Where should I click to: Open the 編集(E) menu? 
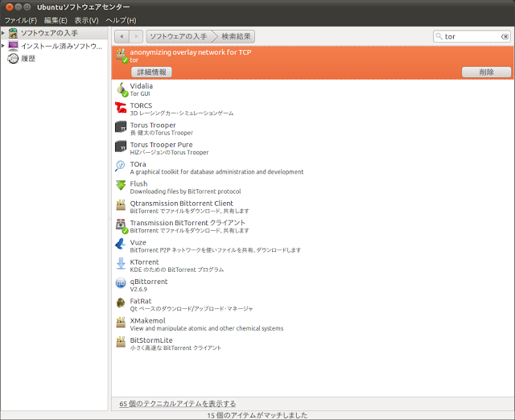point(56,20)
